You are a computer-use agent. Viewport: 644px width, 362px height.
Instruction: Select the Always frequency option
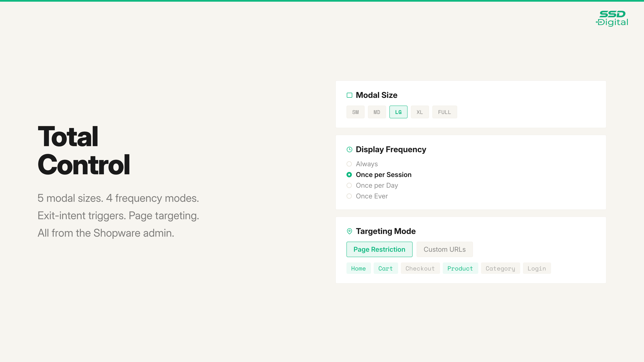click(349, 164)
